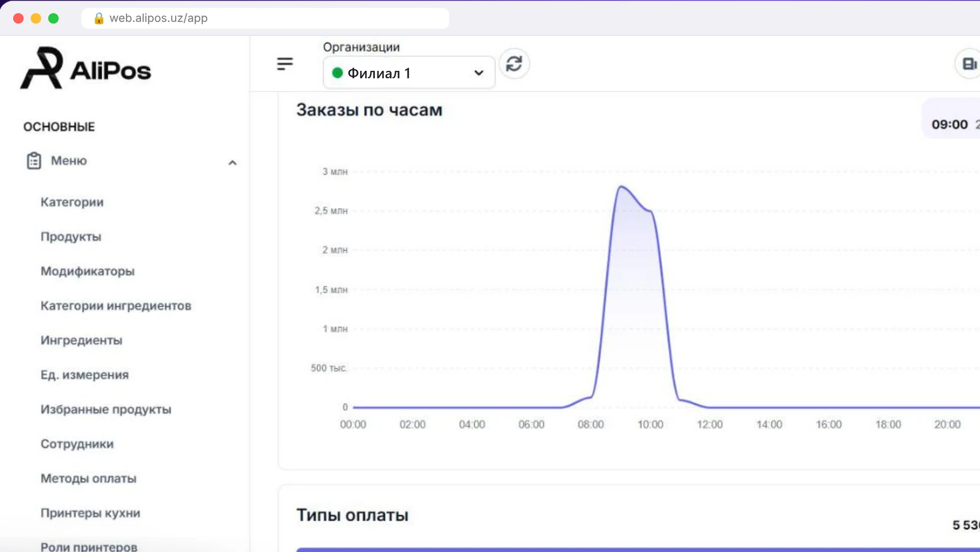Screen dimensions: 980x552
Task: Open Категории in the sidebar
Action: (x=72, y=203)
